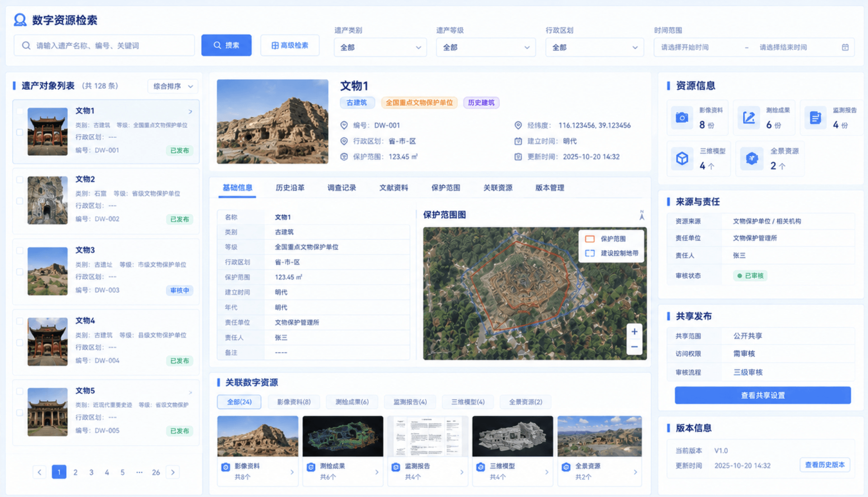Open arrow on 全景资源 共2个 card
Screen dimensions: 868x497
tap(635, 472)
